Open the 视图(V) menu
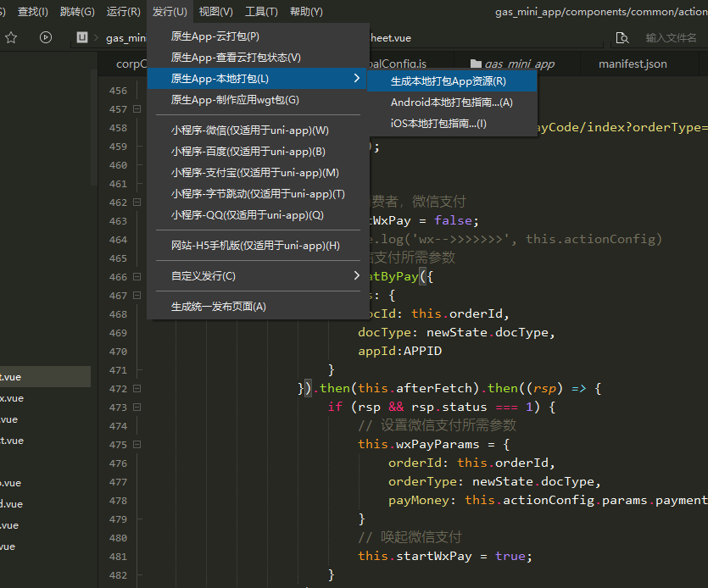 216,12
